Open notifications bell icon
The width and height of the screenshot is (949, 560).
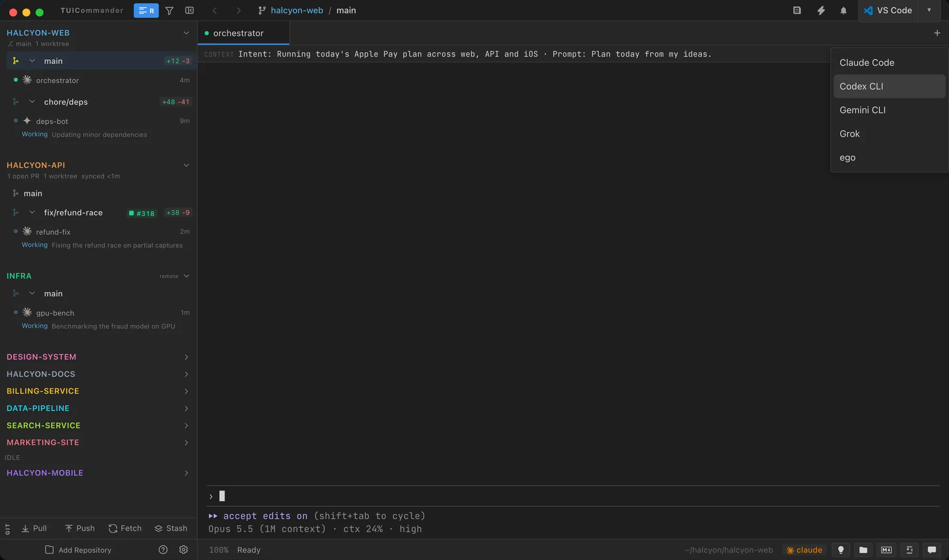843,10
